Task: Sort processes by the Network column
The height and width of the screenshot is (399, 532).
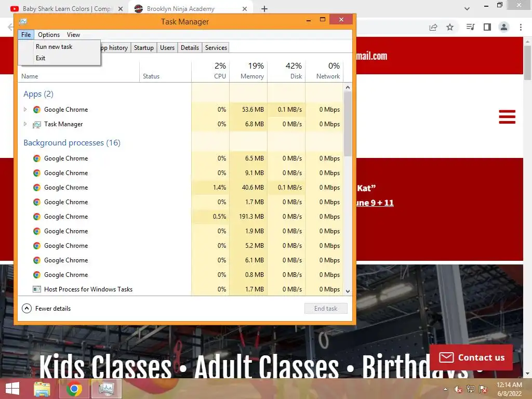Action: pyautogui.click(x=324, y=71)
